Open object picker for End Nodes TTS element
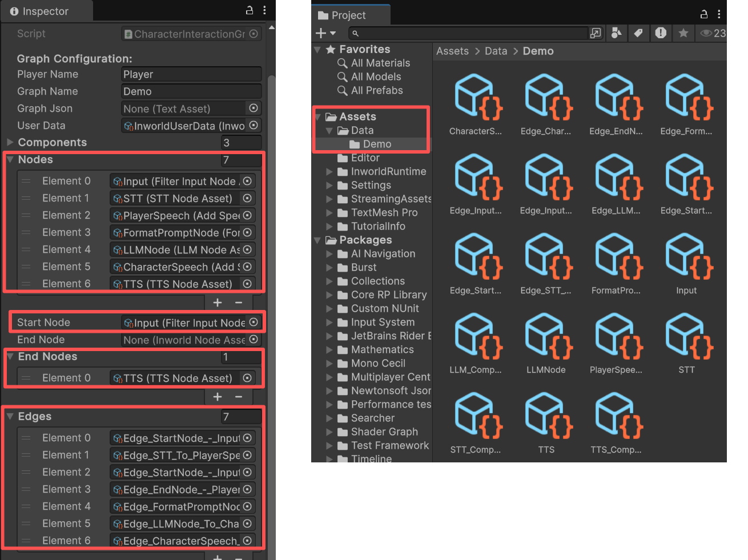The width and height of the screenshot is (748, 560). 247,378
